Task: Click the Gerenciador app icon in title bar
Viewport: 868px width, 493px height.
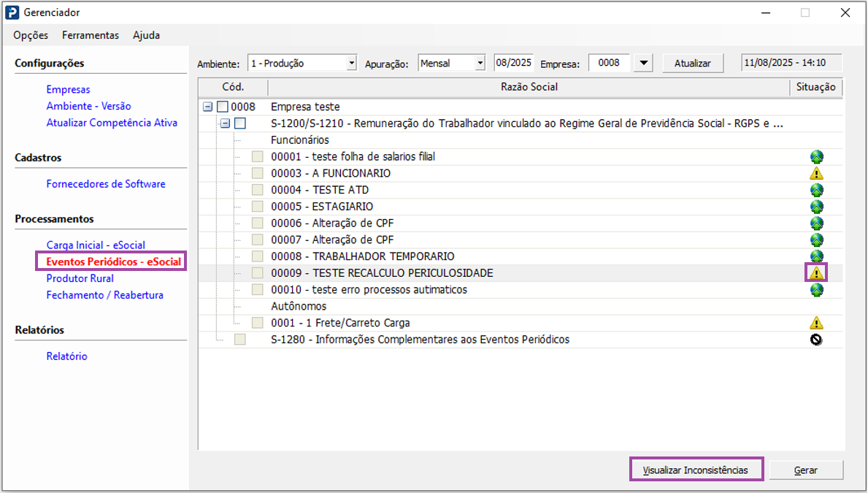Action: pos(12,12)
